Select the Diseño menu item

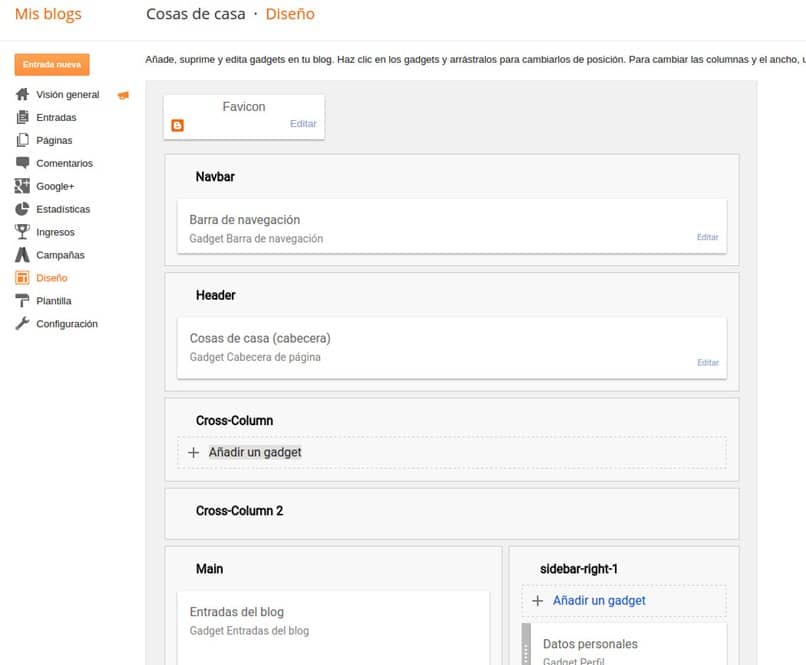click(x=52, y=278)
